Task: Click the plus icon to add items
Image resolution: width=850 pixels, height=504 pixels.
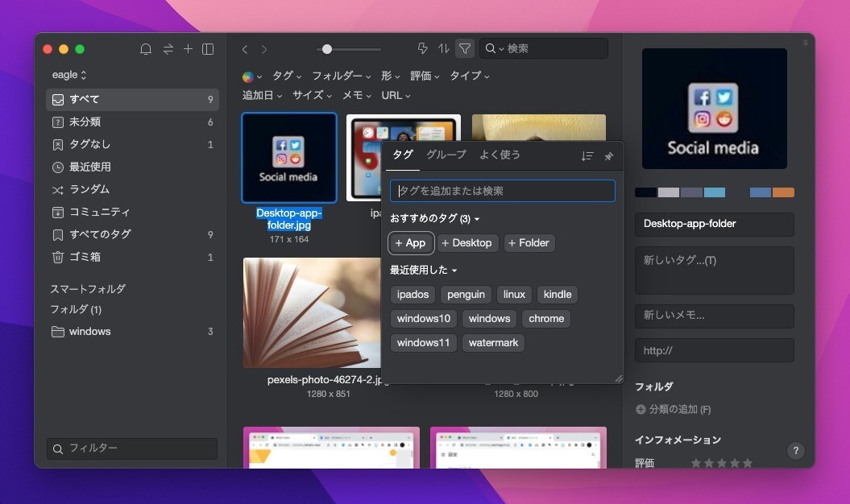Action: [x=188, y=49]
